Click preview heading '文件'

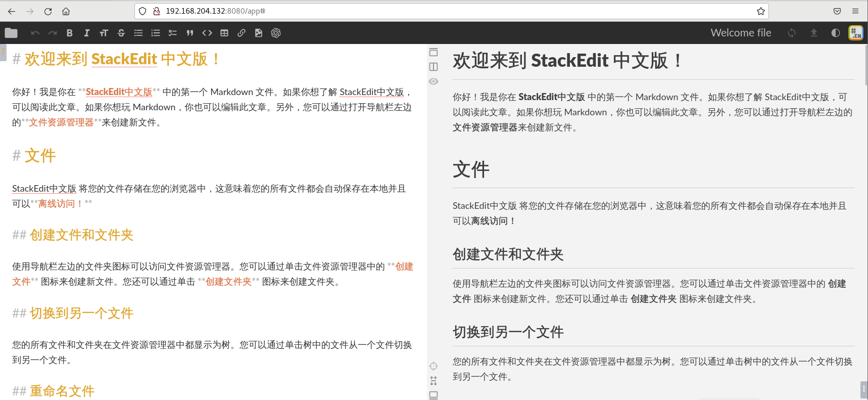pos(471,169)
